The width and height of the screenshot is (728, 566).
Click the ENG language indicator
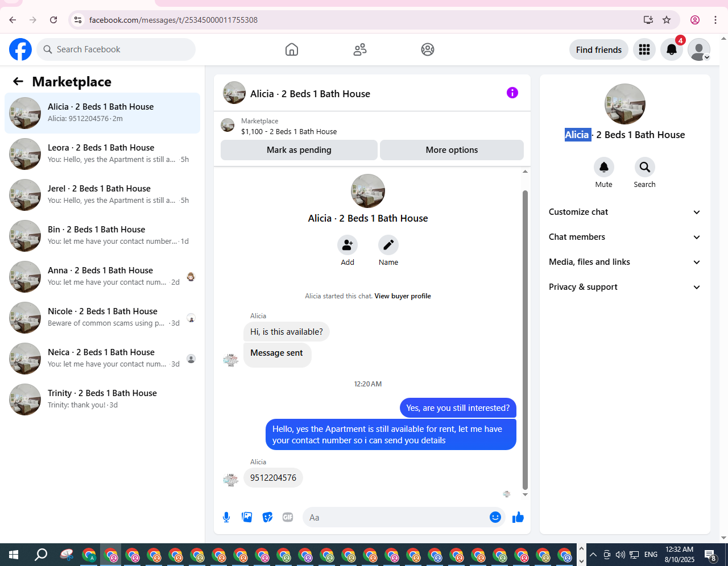point(651,555)
